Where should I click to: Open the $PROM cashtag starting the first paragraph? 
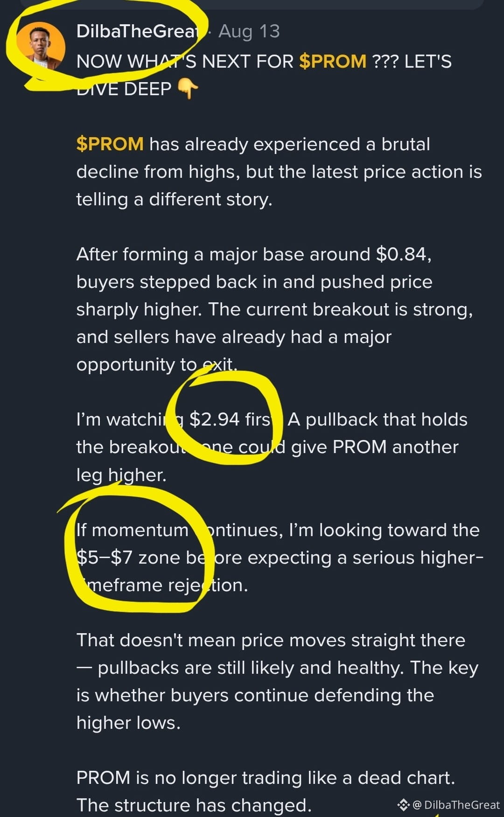[x=110, y=144]
